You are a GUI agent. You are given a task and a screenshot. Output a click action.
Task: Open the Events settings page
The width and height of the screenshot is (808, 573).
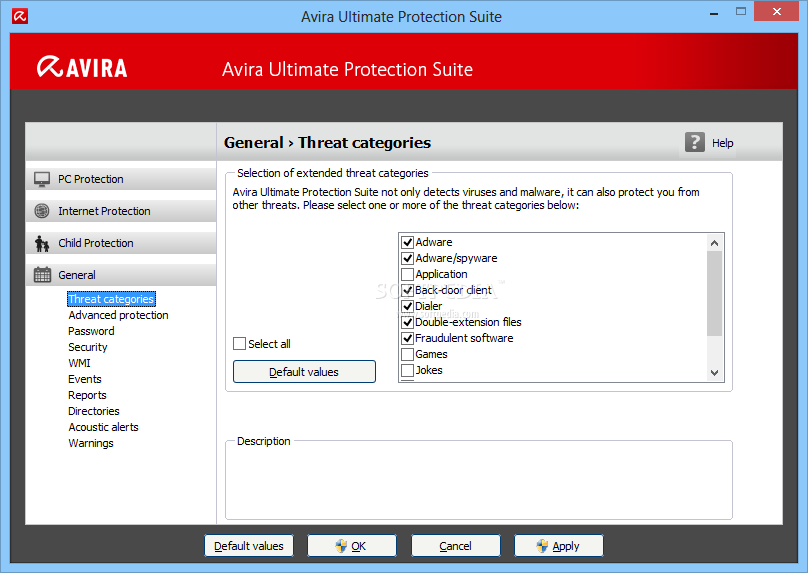85,379
